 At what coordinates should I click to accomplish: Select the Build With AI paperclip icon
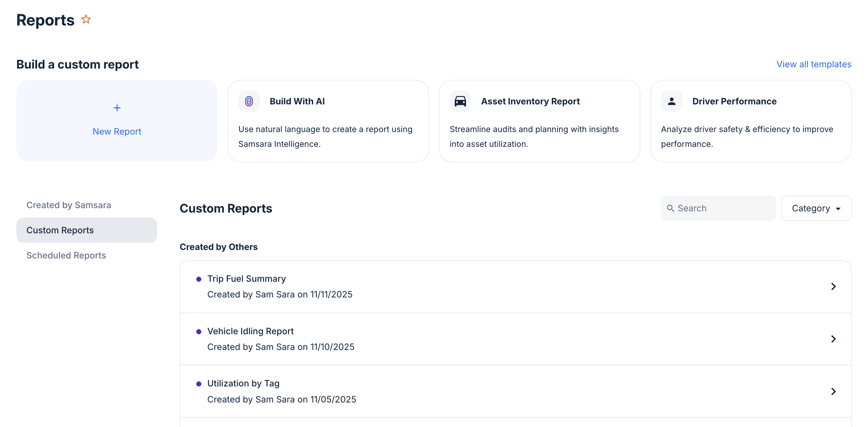[249, 101]
